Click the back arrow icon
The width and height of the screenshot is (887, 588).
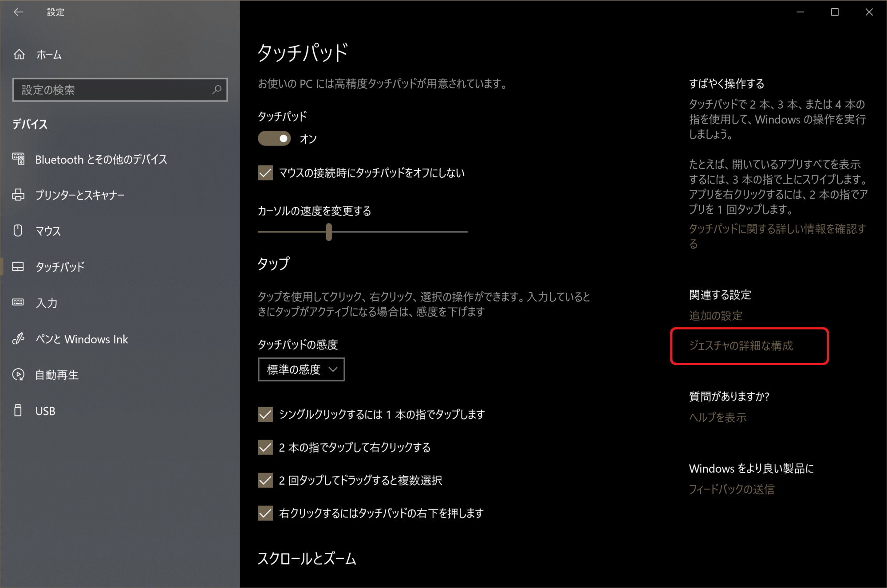pos(18,12)
